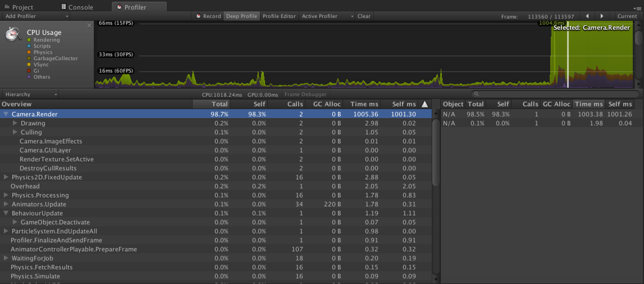Click the search magnifier icon
The height and width of the screenshot is (284, 644).
476,94
